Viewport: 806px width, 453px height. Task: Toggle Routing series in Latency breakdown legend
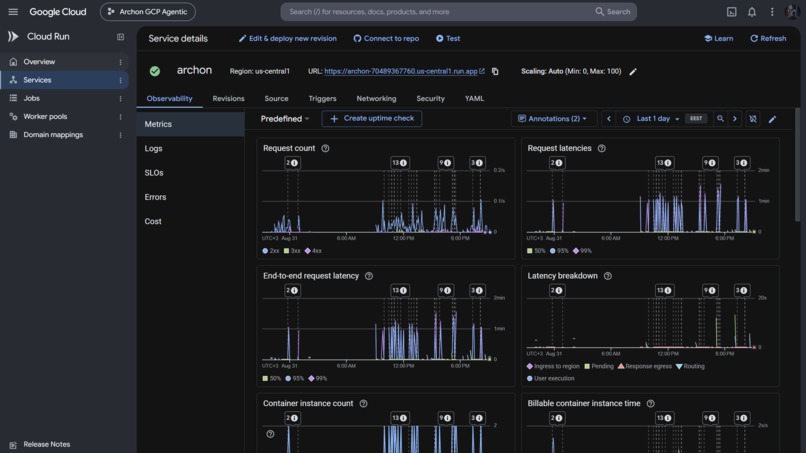coord(690,366)
